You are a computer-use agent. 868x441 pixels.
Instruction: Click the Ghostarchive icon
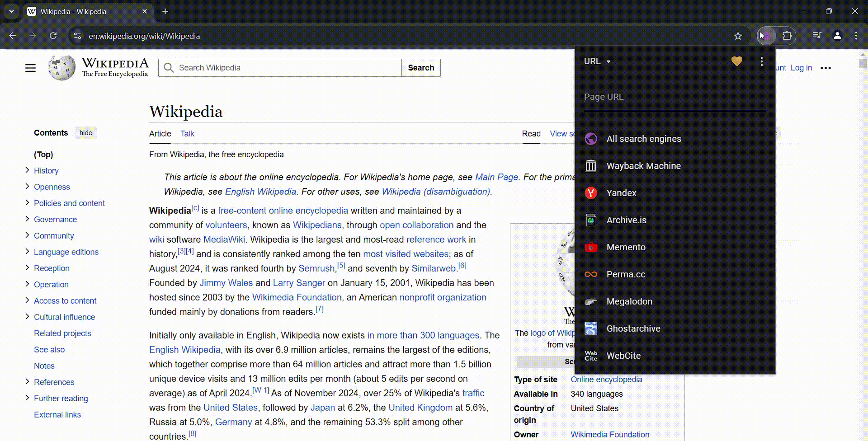point(591,328)
